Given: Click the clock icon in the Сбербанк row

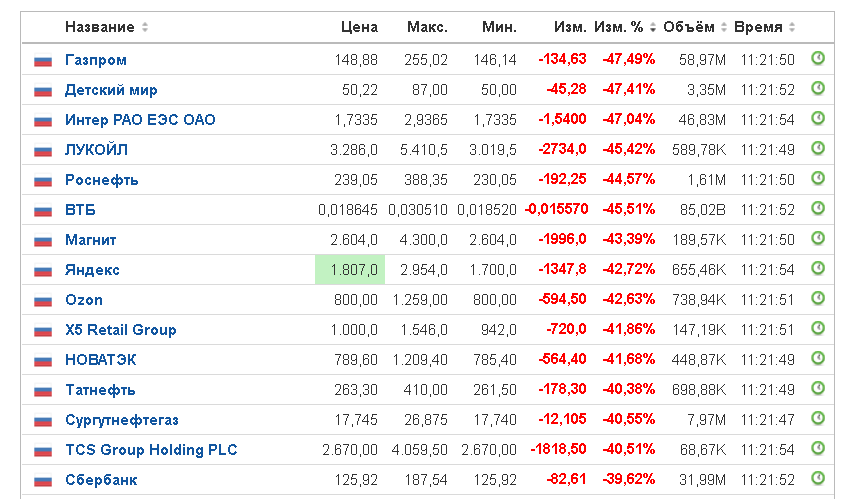Looking at the screenshot, I should (x=817, y=479).
